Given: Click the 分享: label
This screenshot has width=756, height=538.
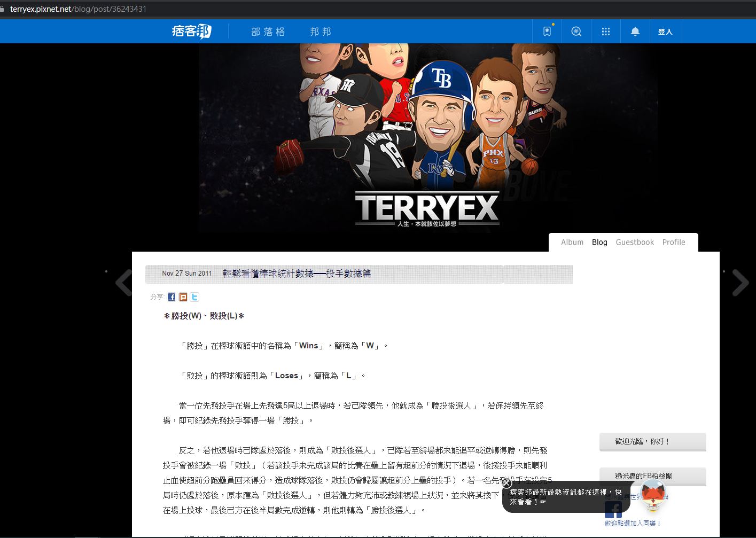Looking at the screenshot, I should 157,297.
